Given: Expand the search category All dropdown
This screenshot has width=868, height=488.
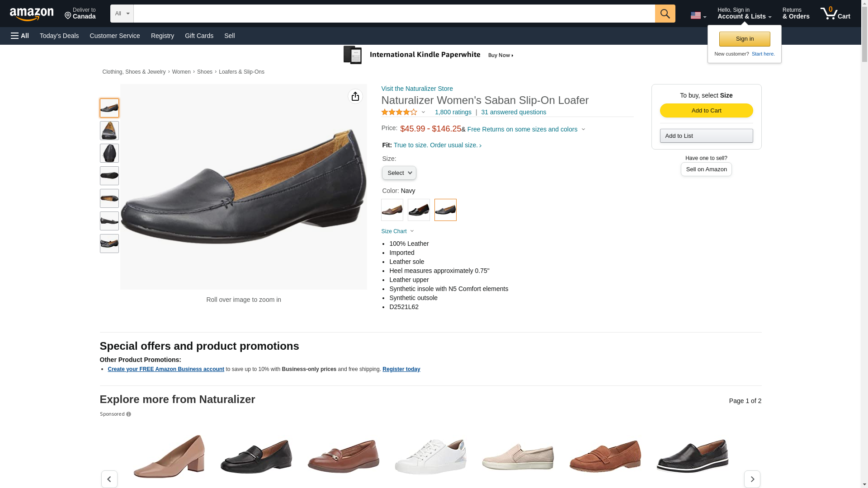Looking at the screenshot, I should tap(122, 14).
